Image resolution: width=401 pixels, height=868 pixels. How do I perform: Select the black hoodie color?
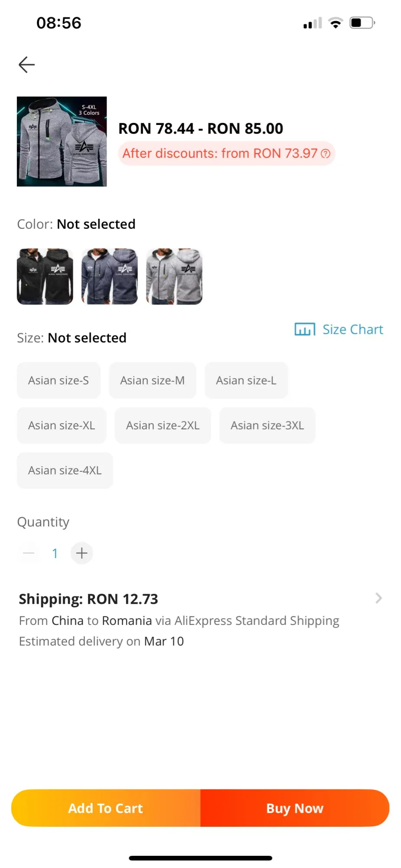pos(45,276)
